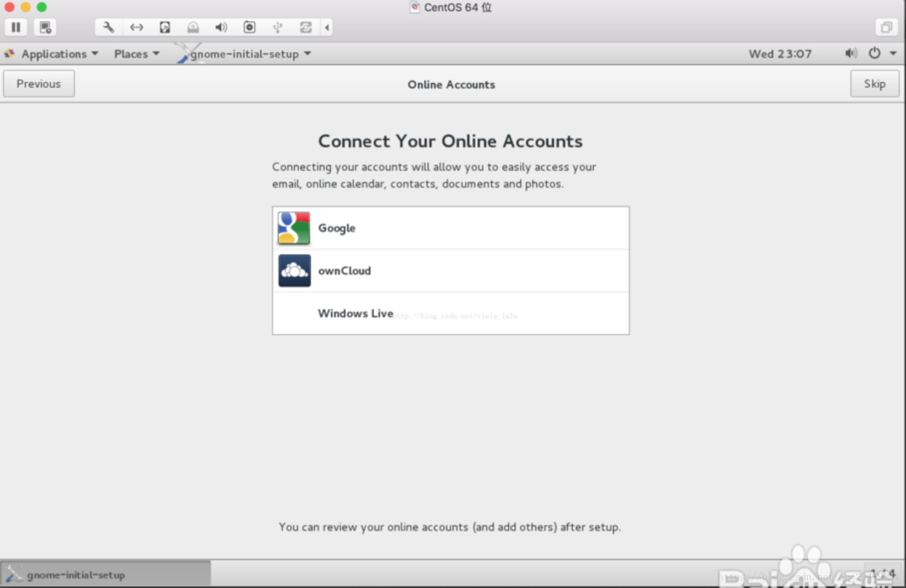This screenshot has width=906, height=588.
Task: Skip the online accounts step
Action: [875, 84]
